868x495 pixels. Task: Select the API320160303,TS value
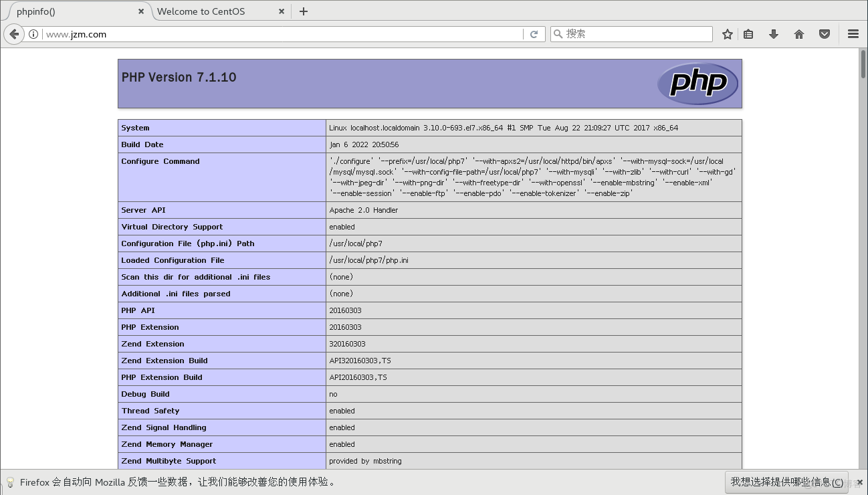point(360,361)
